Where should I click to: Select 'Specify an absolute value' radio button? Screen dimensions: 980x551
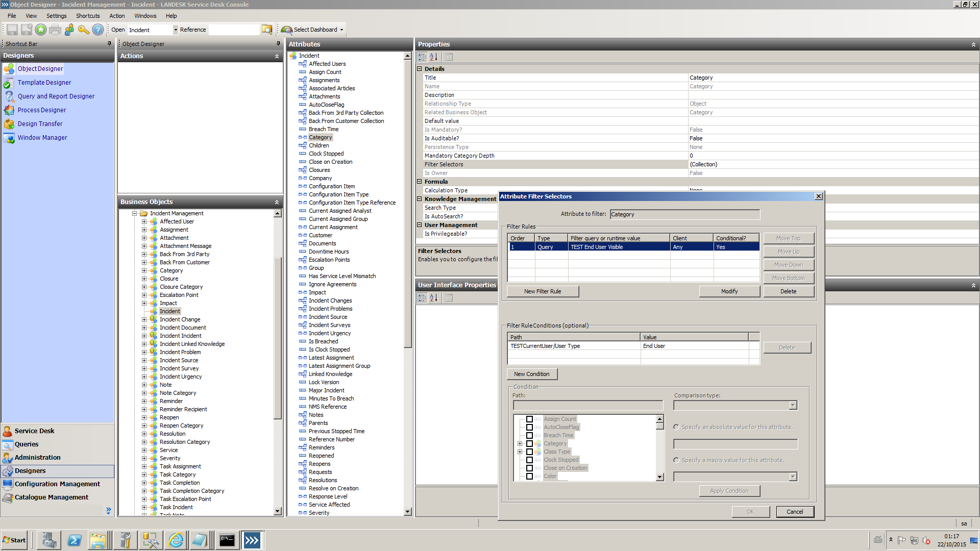pos(676,428)
